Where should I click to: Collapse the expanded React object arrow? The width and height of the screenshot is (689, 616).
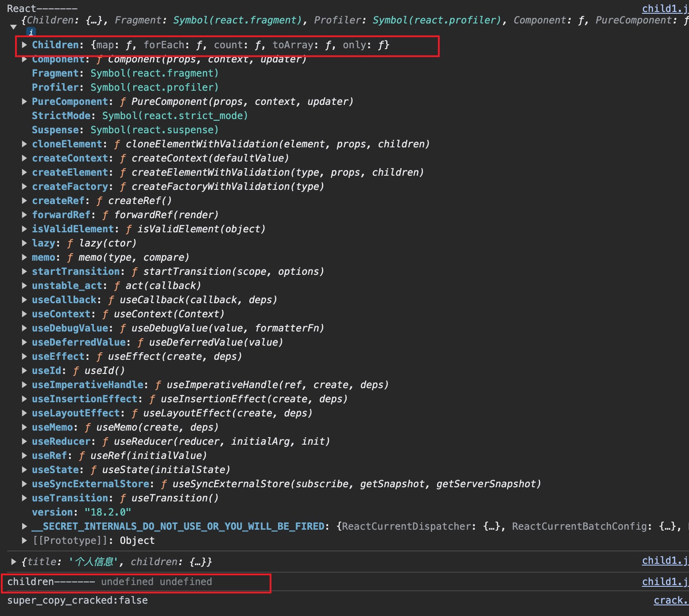coord(13,27)
